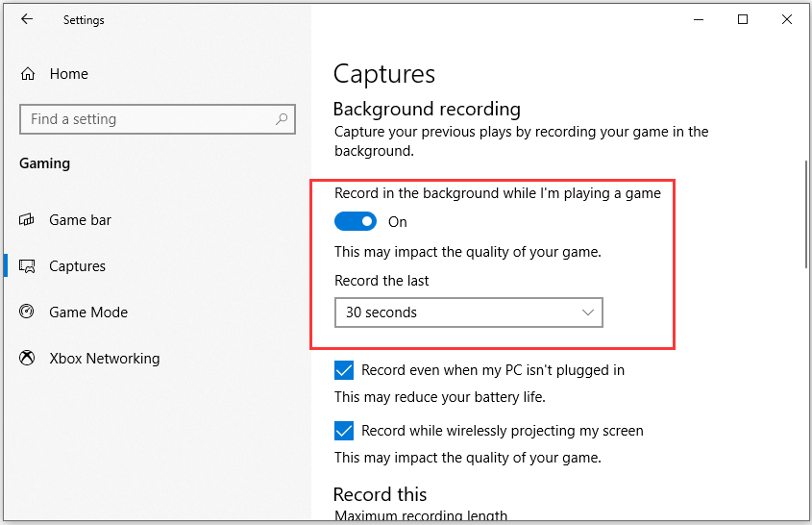Click the Home house icon

tap(28, 74)
